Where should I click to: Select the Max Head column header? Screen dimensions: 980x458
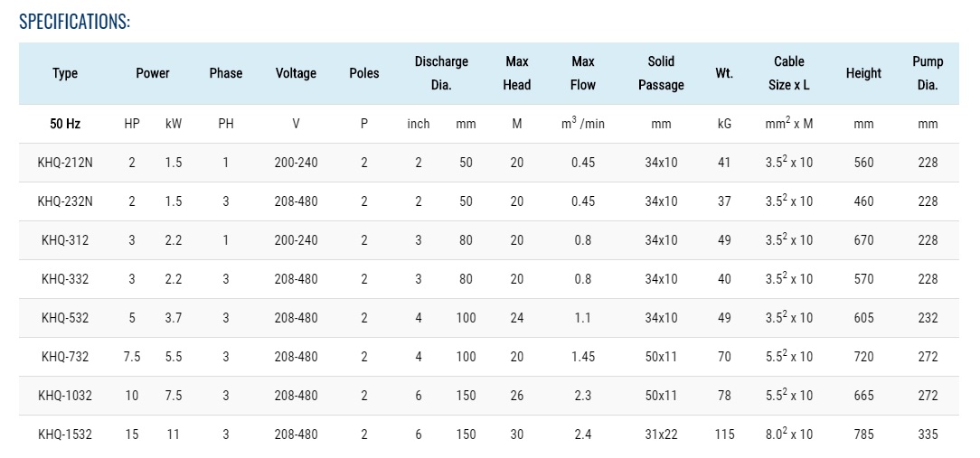pyautogui.click(x=517, y=73)
